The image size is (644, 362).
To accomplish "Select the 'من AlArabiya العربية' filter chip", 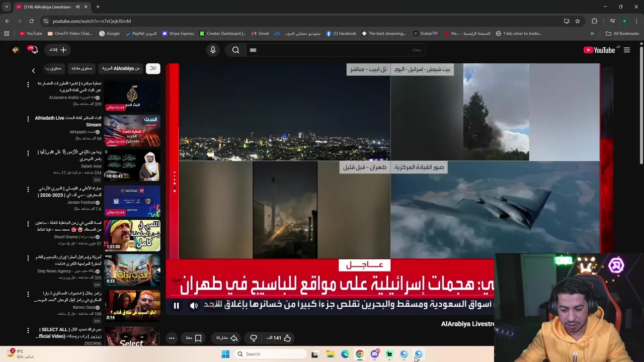I will coord(121,68).
